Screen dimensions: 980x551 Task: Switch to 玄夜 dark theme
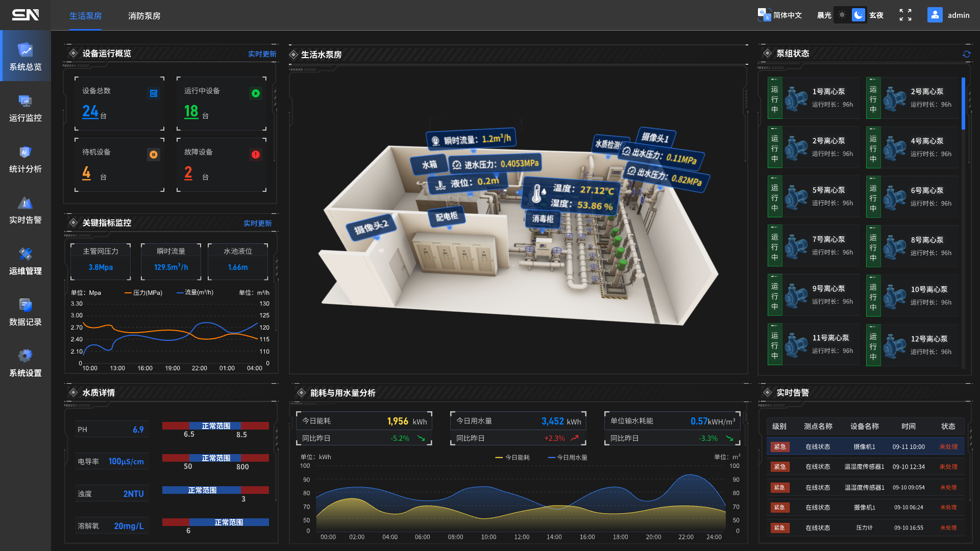pos(859,15)
